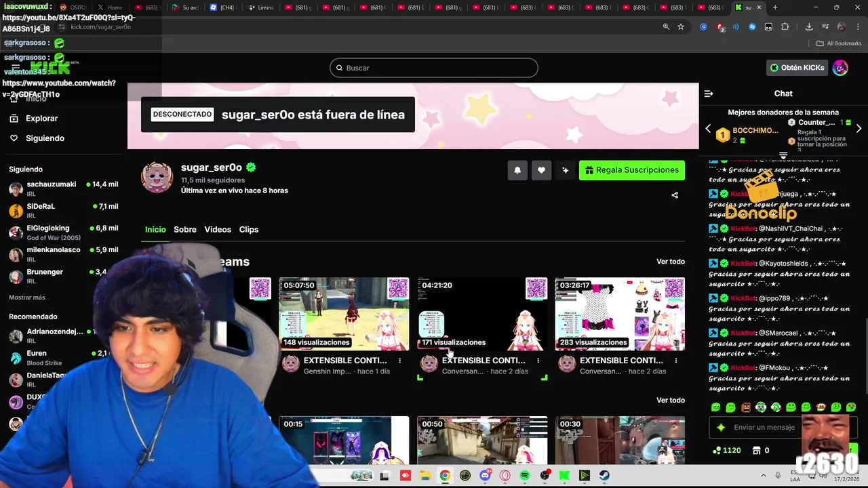Click Ver todo above the clips row
Screen dimensions: 868x488
pyautogui.click(x=671, y=401)
